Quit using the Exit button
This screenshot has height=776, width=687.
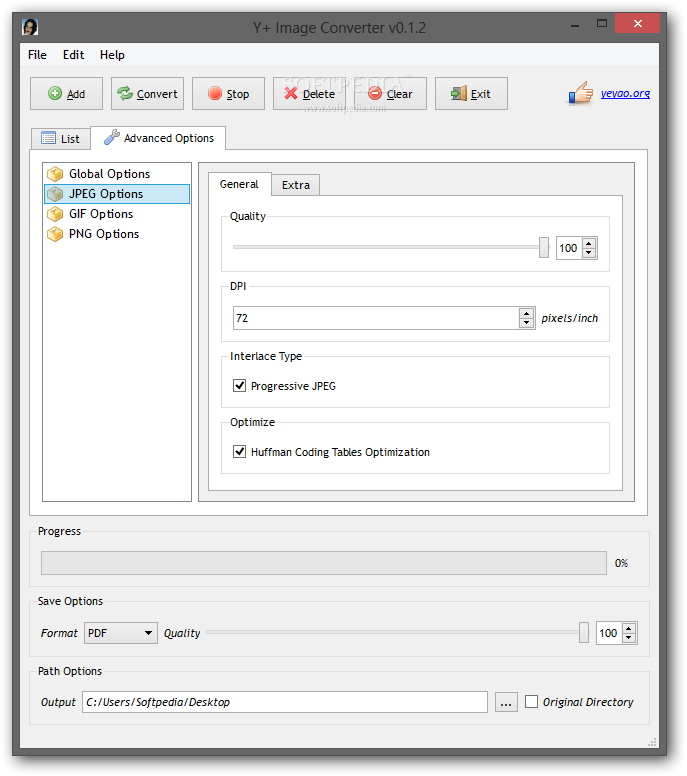coord(471,94)
